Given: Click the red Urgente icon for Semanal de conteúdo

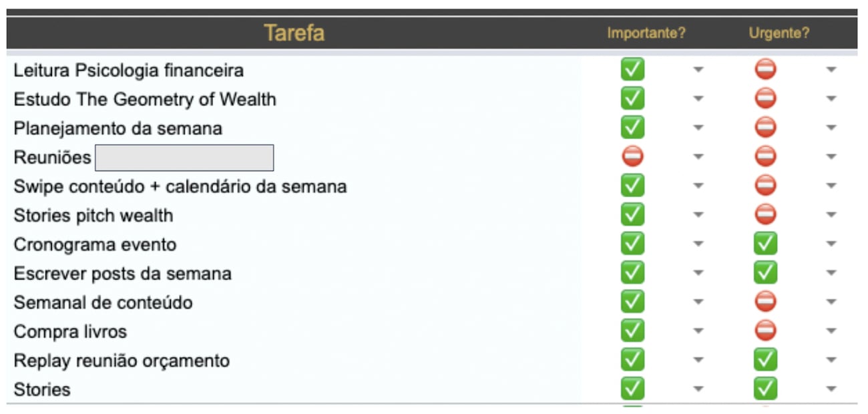Looking at the screenshot, I should click(765, 302).
